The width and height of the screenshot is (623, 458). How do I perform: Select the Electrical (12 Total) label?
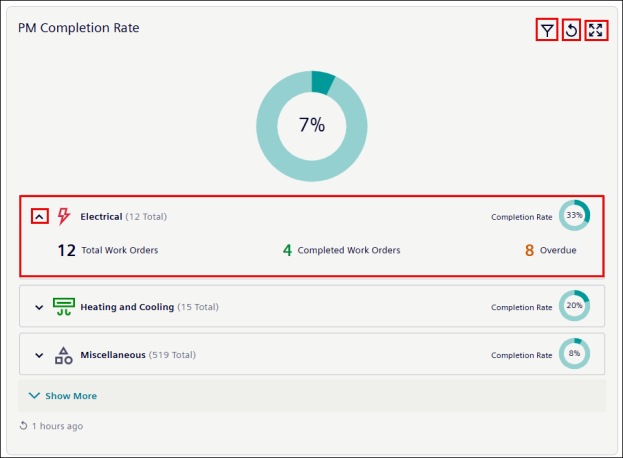tap(124, 216)
